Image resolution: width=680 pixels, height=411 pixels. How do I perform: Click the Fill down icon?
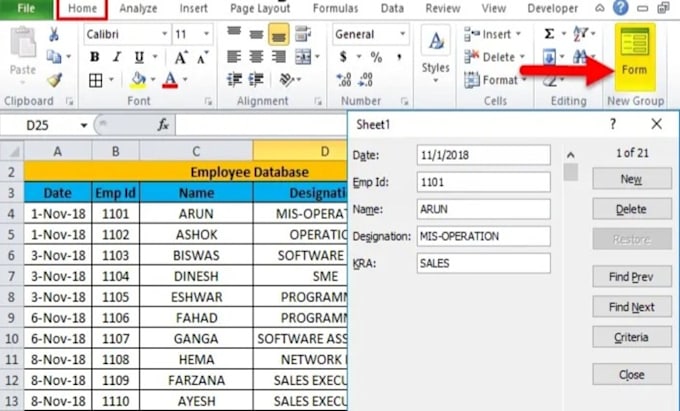(x=549, y=57)
